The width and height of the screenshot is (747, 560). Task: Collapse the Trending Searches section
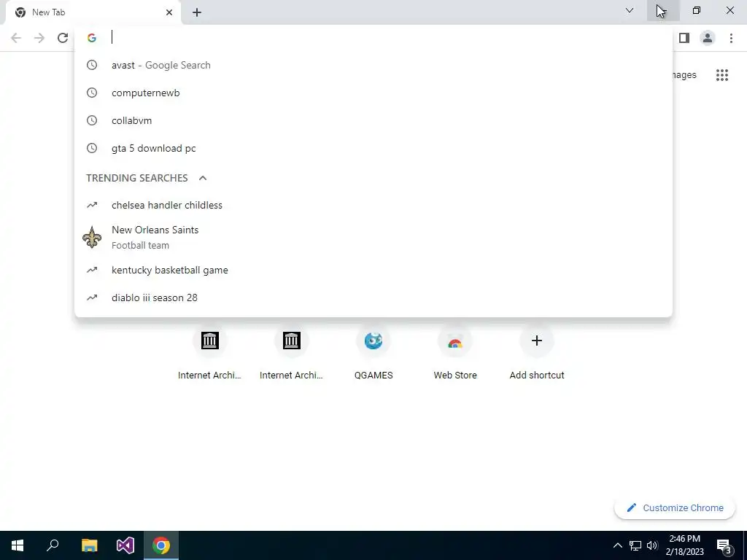tap(203, 178)
